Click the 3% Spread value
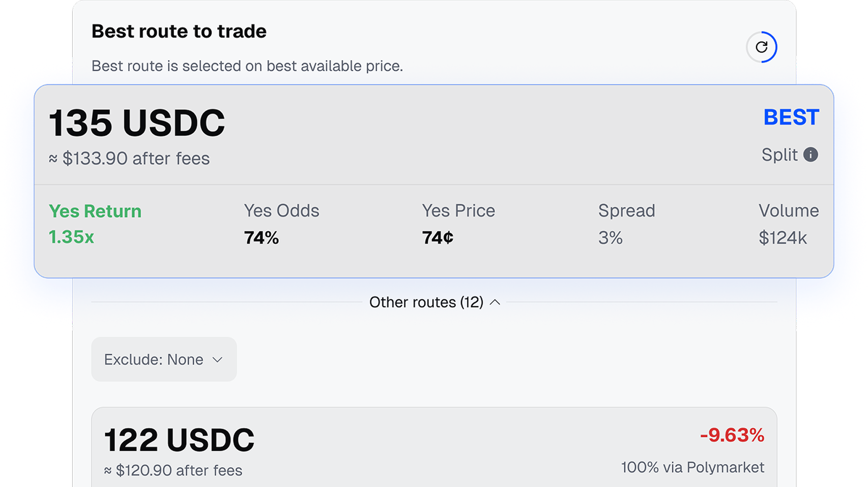Image resolution: width=868 pixels, height=487 pixels. (610, 237)
